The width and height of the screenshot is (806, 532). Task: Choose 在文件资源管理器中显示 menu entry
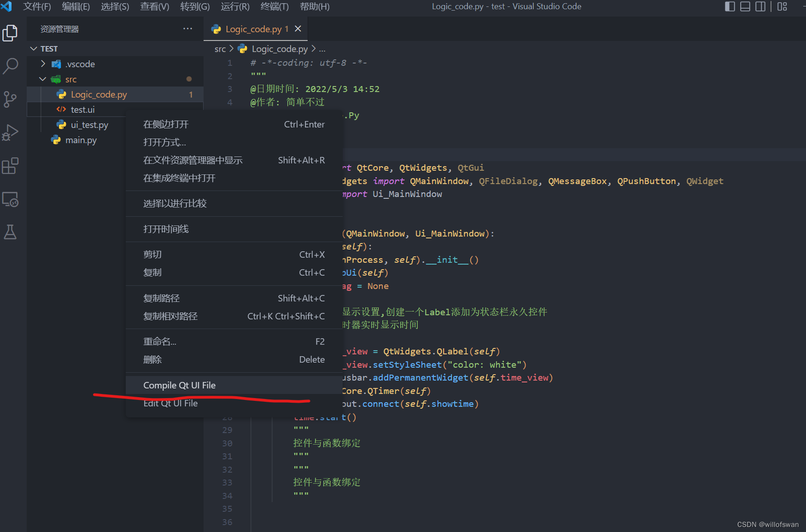234,160
